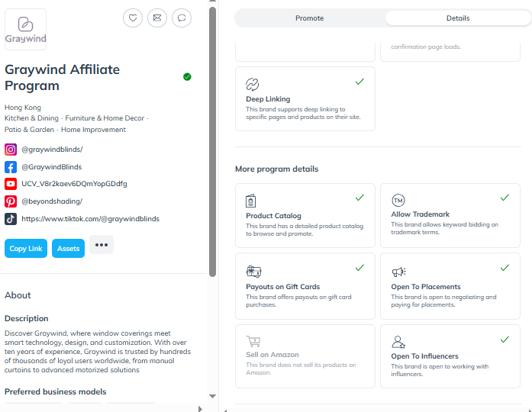Click the Copy Link button
The image size is (532, 412).
26,248
